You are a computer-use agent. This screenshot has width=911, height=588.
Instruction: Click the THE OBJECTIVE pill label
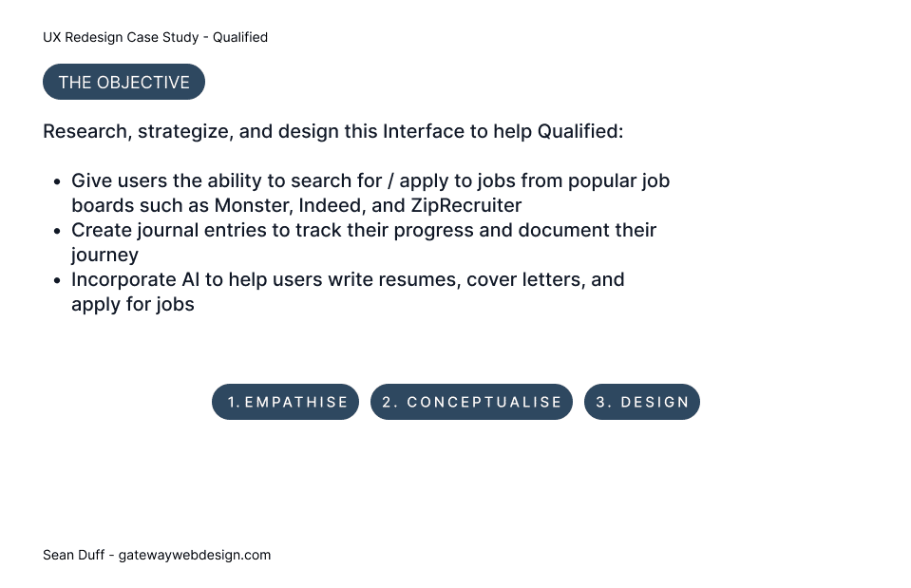[x=123, y=82]
